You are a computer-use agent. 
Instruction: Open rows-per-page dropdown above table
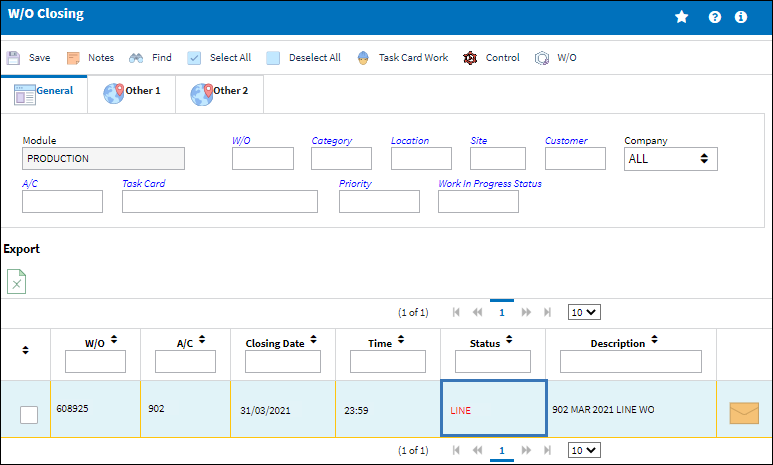pos(584,312)
